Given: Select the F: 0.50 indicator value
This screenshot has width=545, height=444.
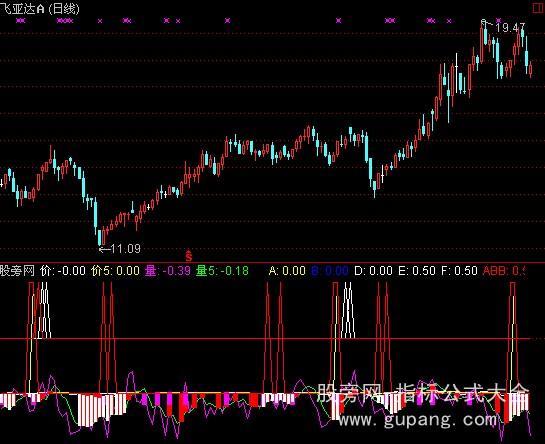Looking at the screenshot, I should coord(459,271).
